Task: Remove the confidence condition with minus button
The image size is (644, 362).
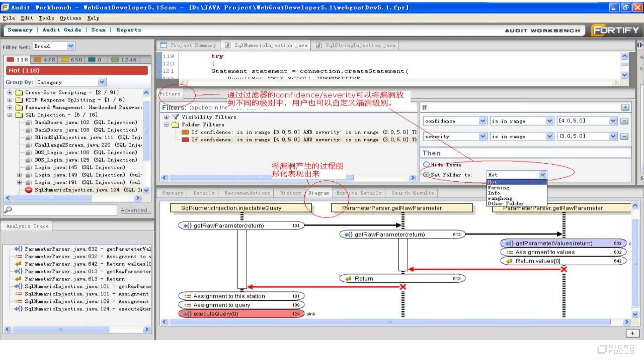Action: click(x=624, y=121)
